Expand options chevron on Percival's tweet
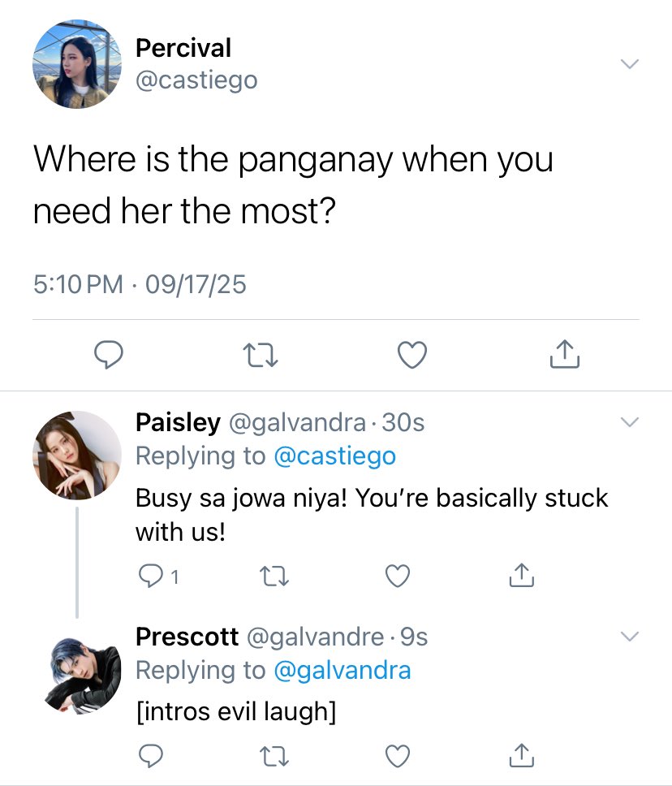 click(630, 63)
